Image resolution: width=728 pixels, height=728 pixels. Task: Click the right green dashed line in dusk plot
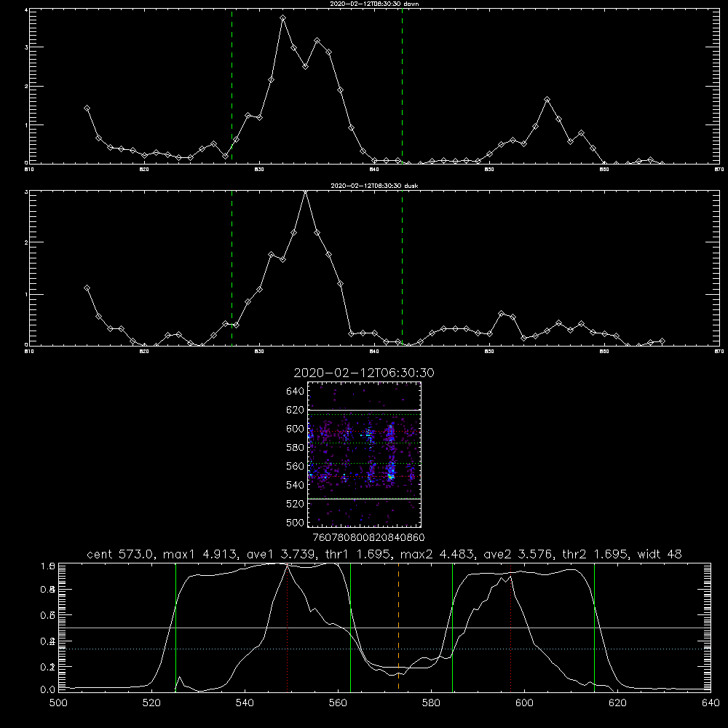coord(402,269)
